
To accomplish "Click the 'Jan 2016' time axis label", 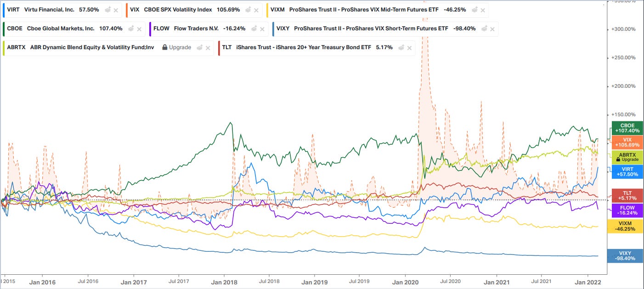I will click(x=42, y=282).
